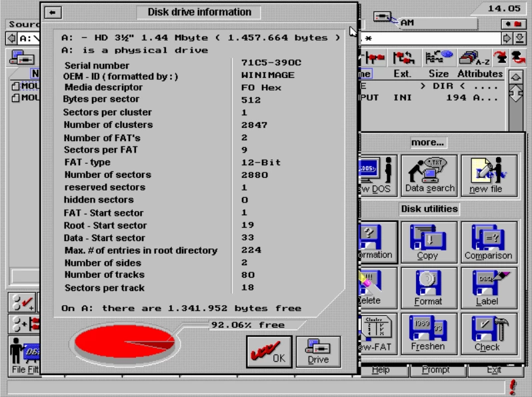Open the Help button at the bottom
This screenshot has height=397, width=532.
coord(384,370)
